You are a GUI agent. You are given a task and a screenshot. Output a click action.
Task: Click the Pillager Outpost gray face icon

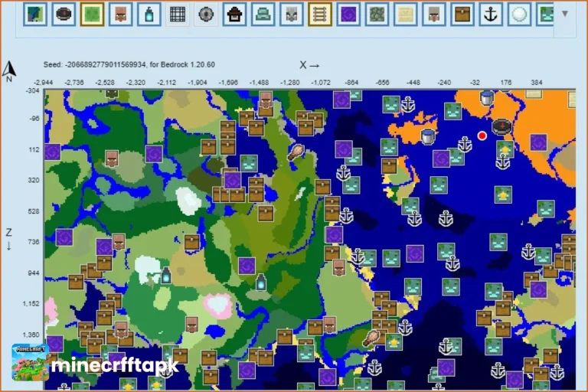[292, 15]
